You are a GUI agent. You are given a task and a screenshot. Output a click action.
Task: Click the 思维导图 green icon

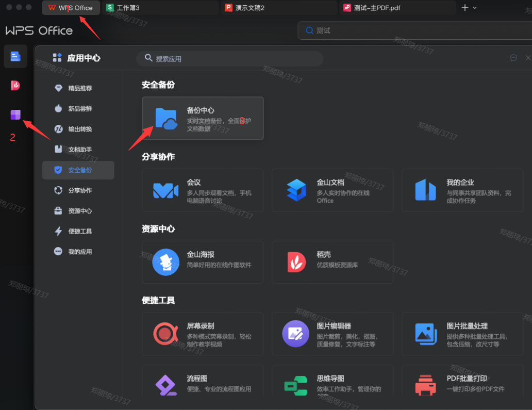pyautogui.click(x=295, y=386)
